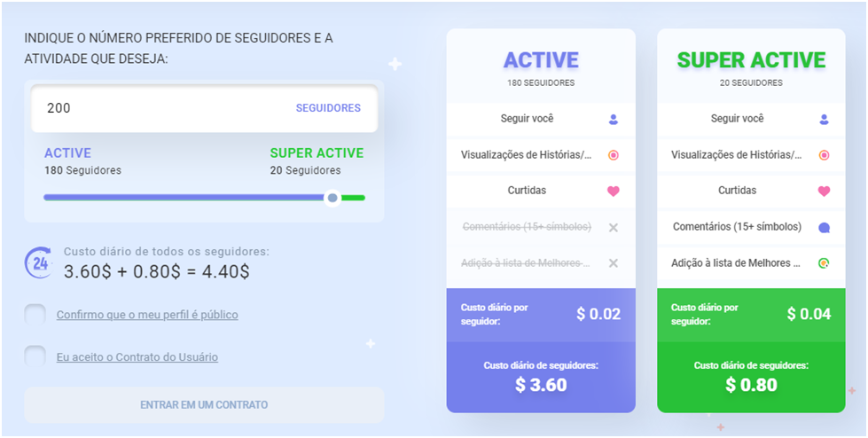Click the X icon beside crossed-out Adição à lista
868x438 pixels.
tap(613, 263)
